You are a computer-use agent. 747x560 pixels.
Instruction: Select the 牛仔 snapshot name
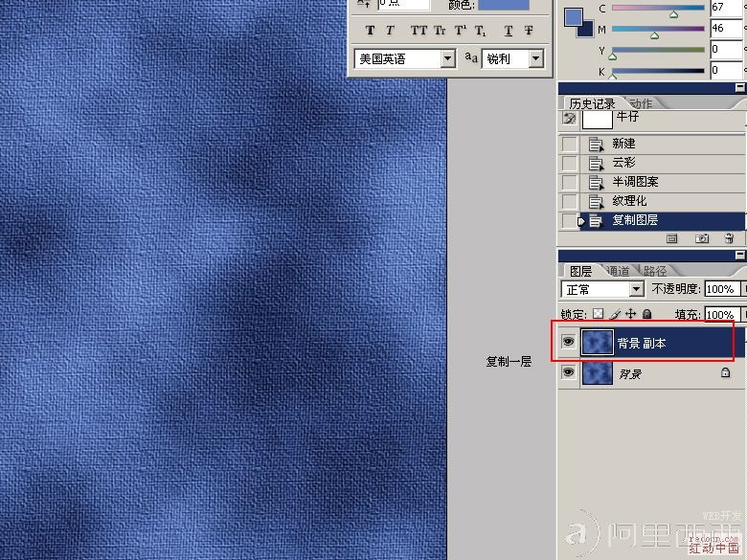[x=627, y=116]
